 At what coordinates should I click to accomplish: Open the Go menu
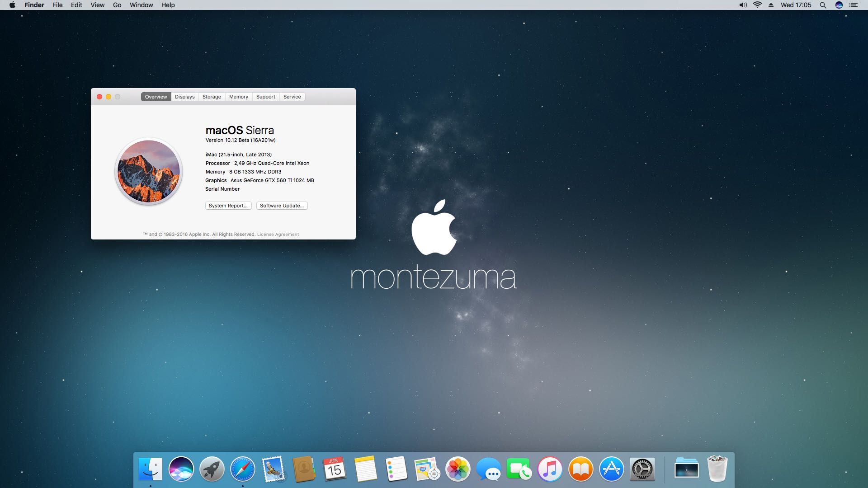(117, 5)
